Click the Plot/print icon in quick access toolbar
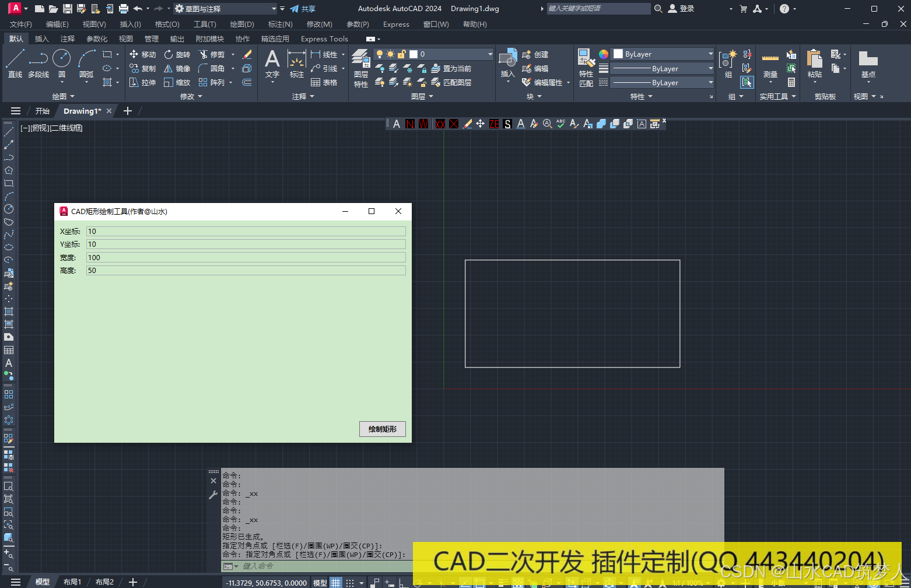 click(x=123, y=9)
